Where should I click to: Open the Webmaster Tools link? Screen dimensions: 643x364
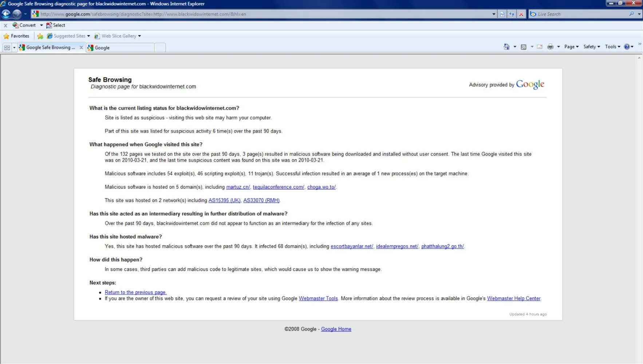(318, 298)
